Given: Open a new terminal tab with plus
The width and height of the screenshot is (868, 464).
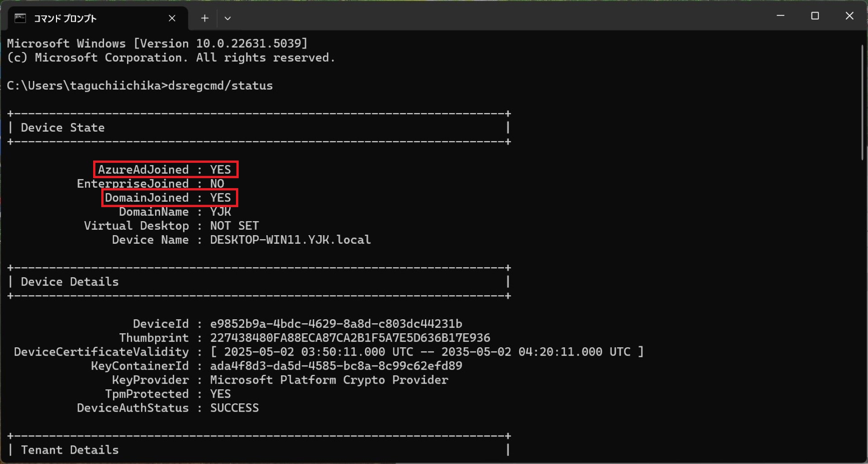Looking at the screenshot, I should 205,18.
